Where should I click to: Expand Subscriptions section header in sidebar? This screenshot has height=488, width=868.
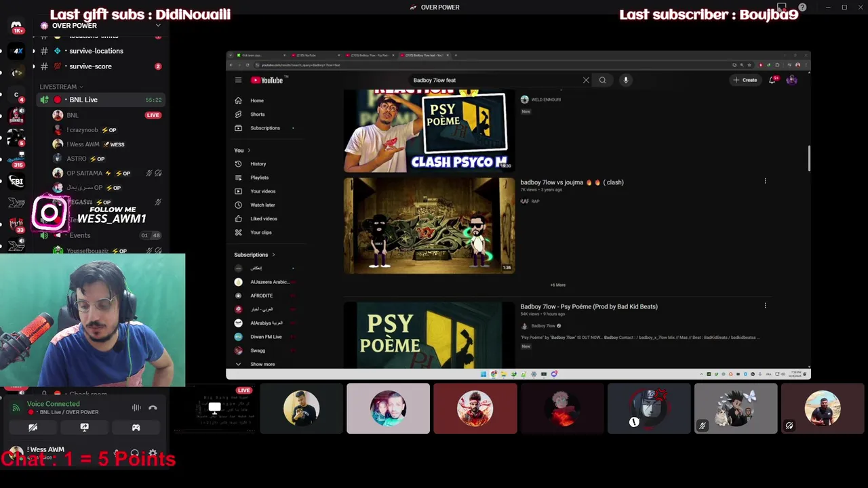[254, 255]
